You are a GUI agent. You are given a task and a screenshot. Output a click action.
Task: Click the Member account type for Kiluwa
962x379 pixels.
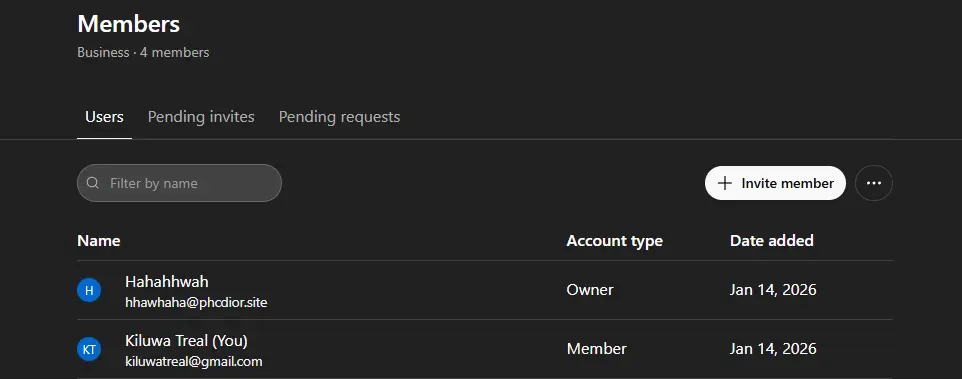[x=596, y=349]
